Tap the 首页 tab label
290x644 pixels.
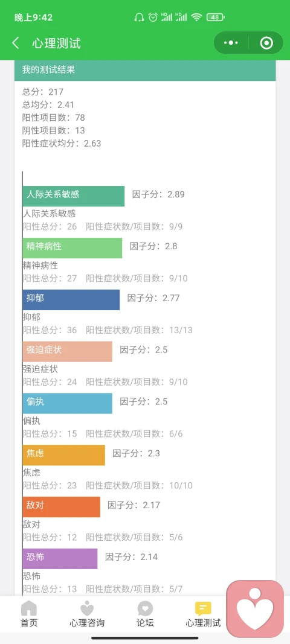pos(29,623)
